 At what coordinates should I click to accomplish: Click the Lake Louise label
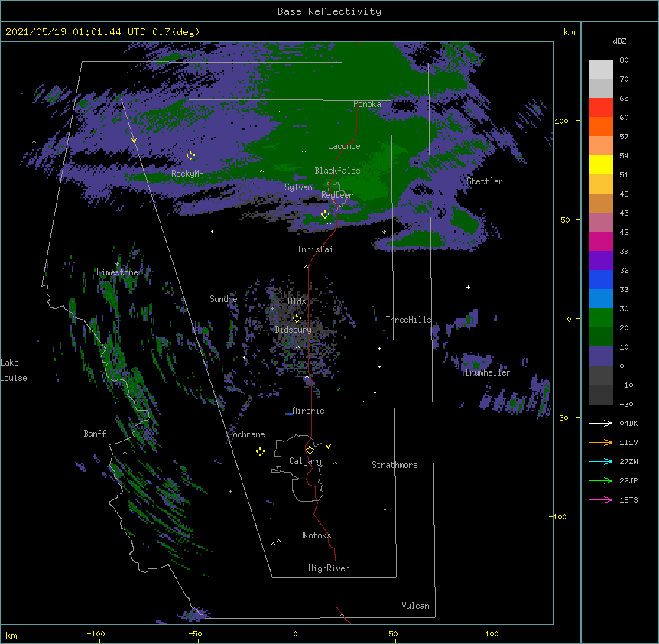point(13,370)
